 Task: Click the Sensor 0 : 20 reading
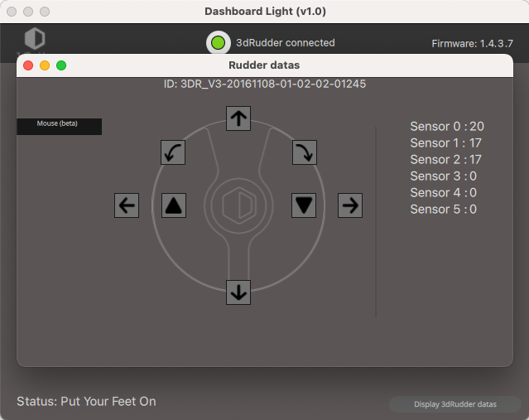pyautogui.click(x=447, y=127)
